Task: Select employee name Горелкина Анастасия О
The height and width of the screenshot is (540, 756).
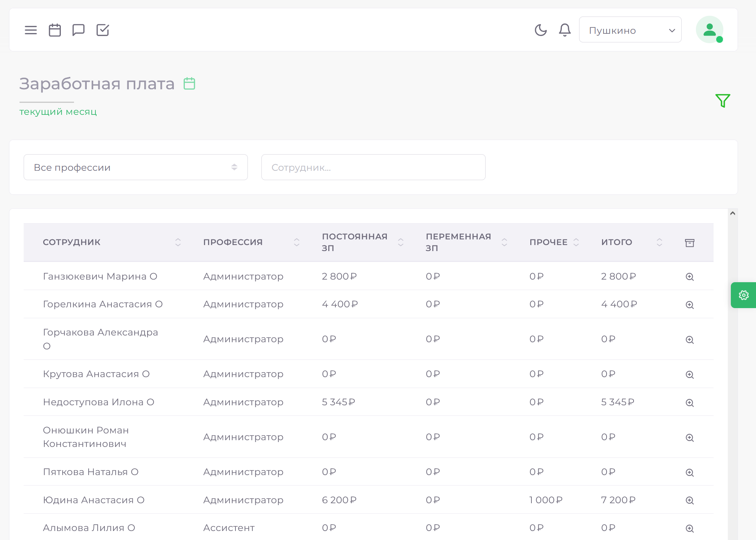Action: pyautogui.click(x=103, y=304)
